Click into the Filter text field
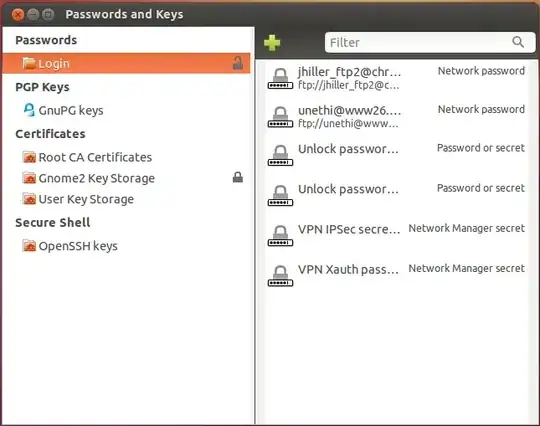The width and height of the screenshot is (540, 426). point(430,42)
